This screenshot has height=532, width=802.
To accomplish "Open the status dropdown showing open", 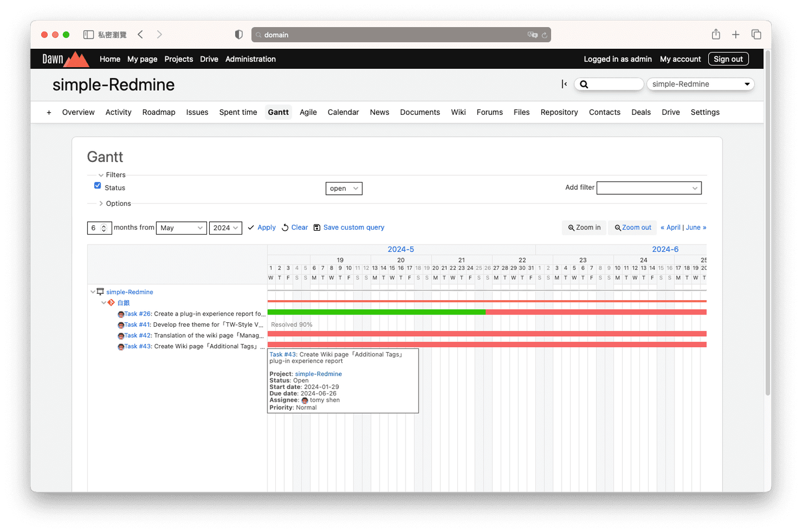I will tap(344, 188).
